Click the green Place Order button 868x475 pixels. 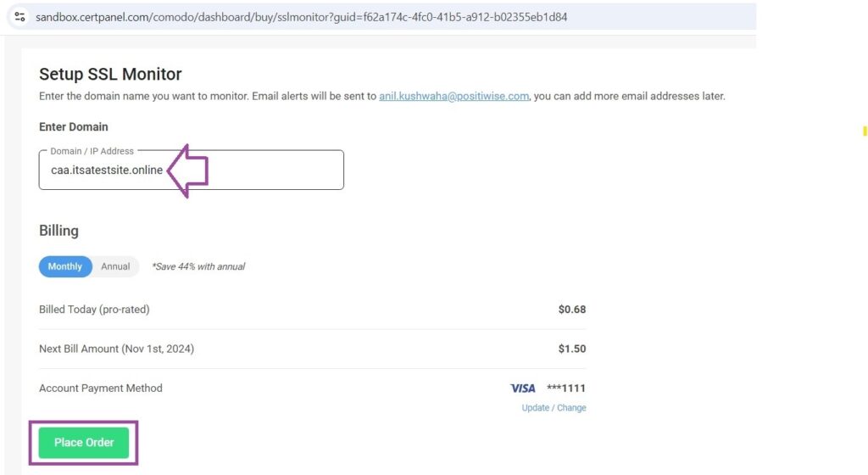pos(84,442)
